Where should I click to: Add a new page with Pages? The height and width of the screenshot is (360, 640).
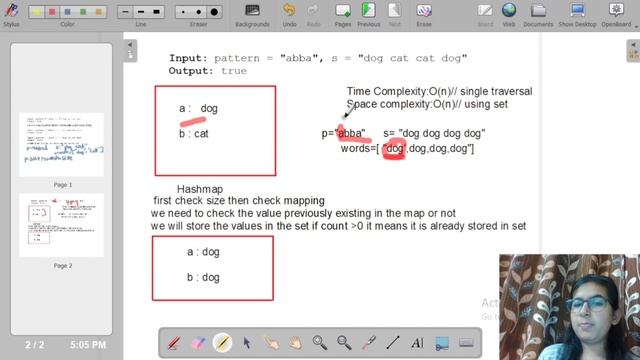tap(342, 15)
